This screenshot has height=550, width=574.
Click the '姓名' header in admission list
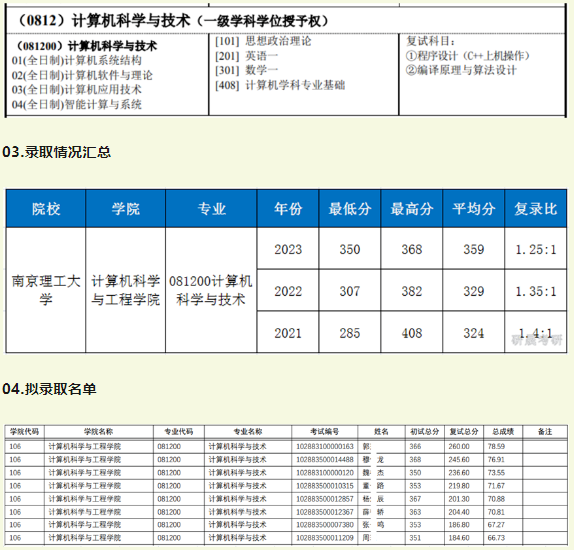click(x=381, y=432)
